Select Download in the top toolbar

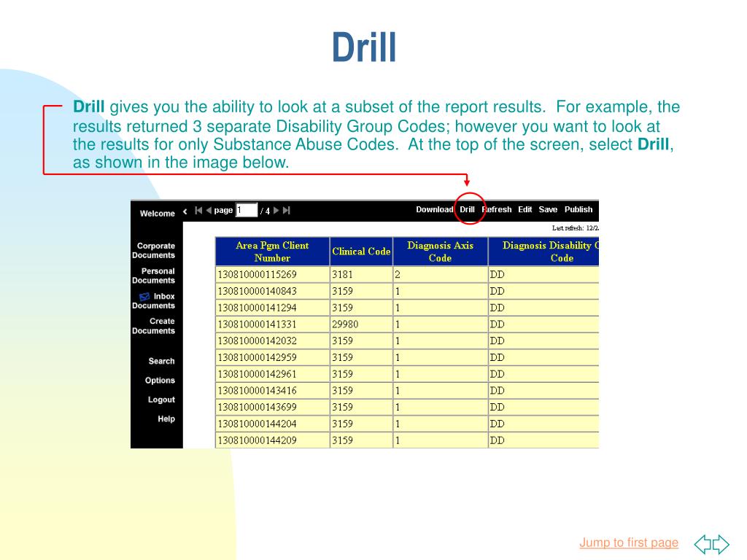click(x=435, y=209)
